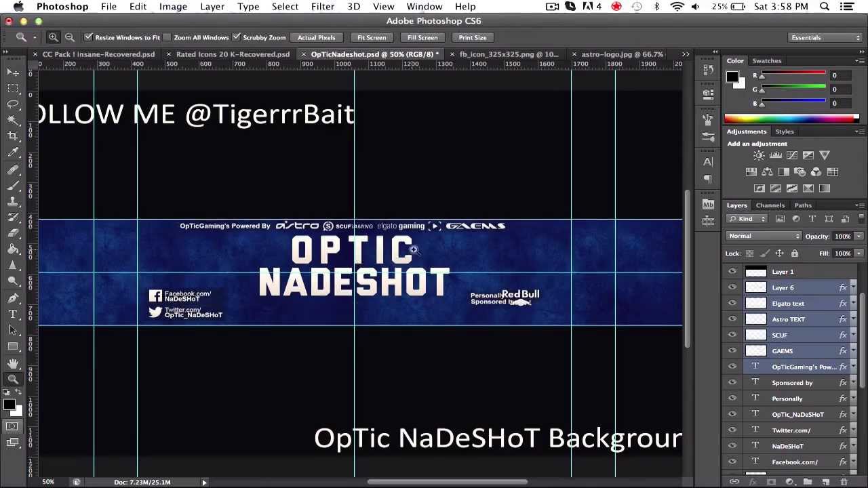Select the Pen tool
This screenshot has height=488, width=868.
(x=13, y=298)
